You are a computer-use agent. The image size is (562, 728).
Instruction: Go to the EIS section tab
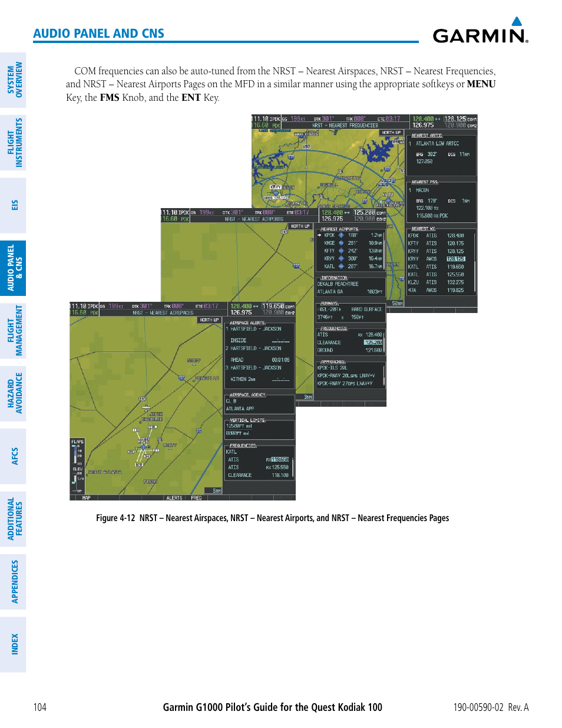[13, 205]
